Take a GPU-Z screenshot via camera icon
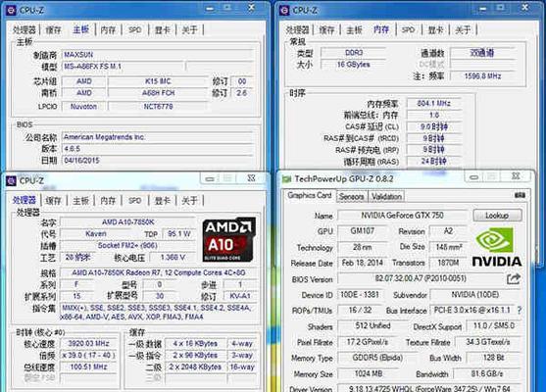The image size is (546, 392). 520,195
